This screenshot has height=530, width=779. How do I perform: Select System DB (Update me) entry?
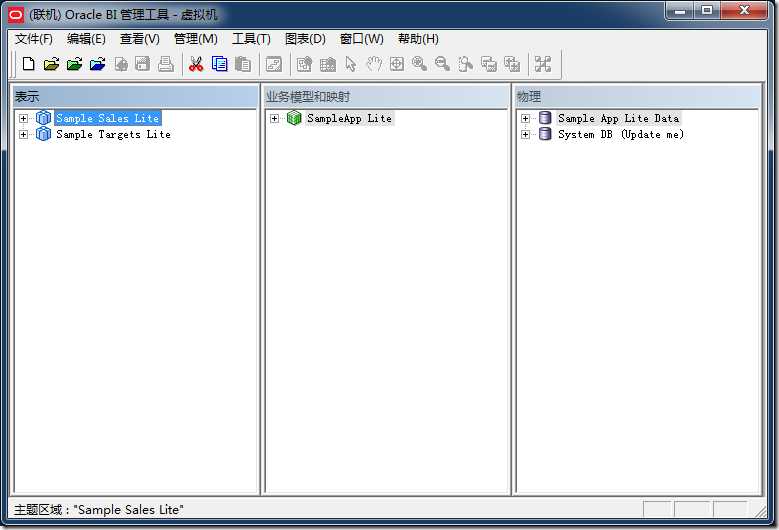(x=621, y=135)
